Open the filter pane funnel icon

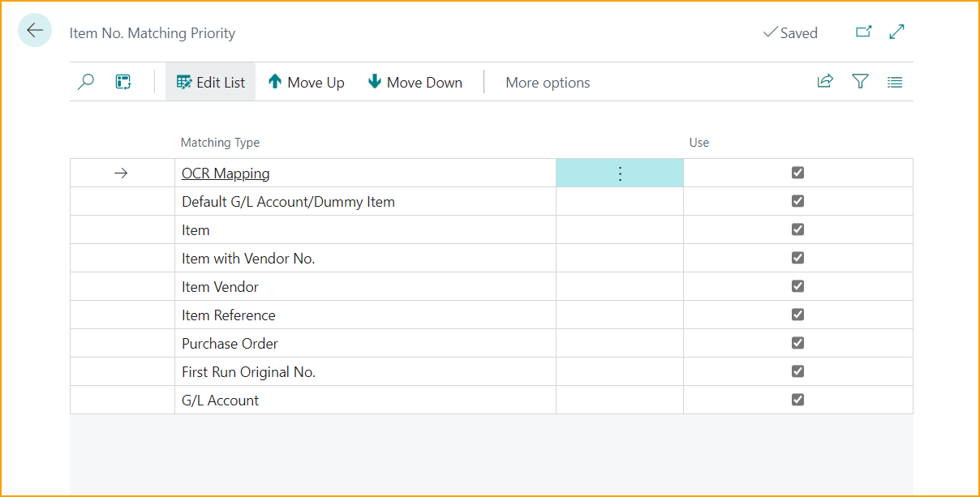[860, 82]
